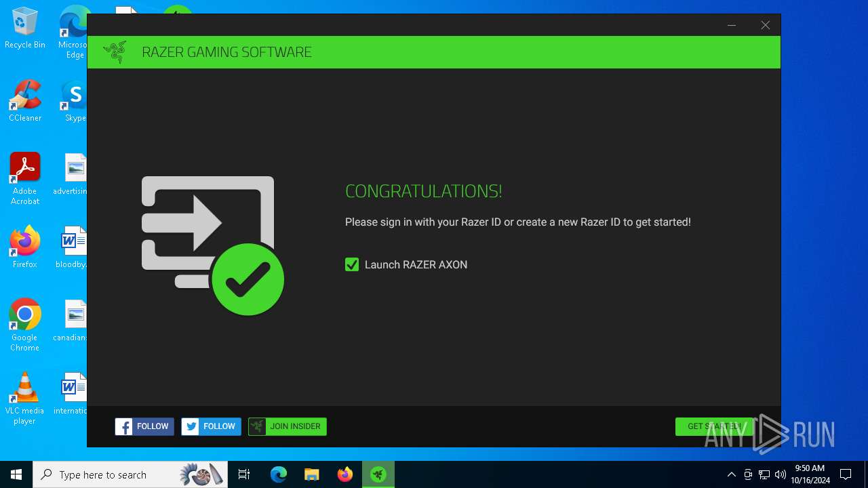
Task: Click the JOIN INSIDER button
Action: pos(288,426)
